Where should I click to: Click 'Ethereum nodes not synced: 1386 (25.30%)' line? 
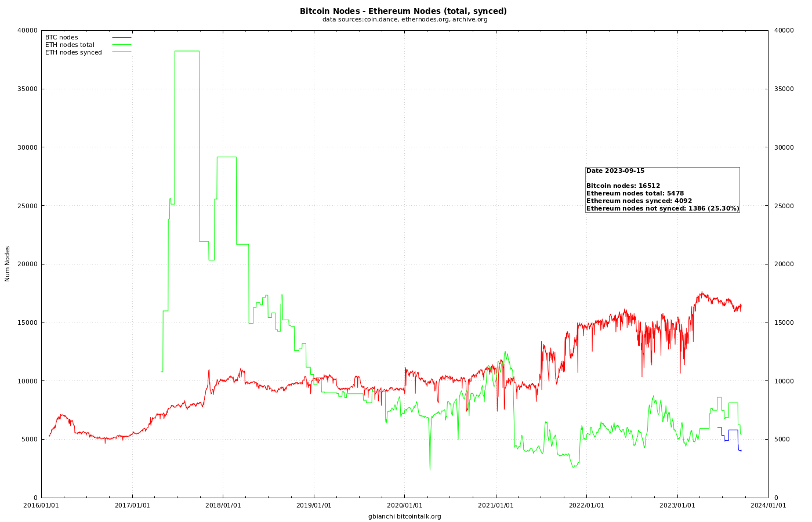pyautogui.click(x=662, y=208)
